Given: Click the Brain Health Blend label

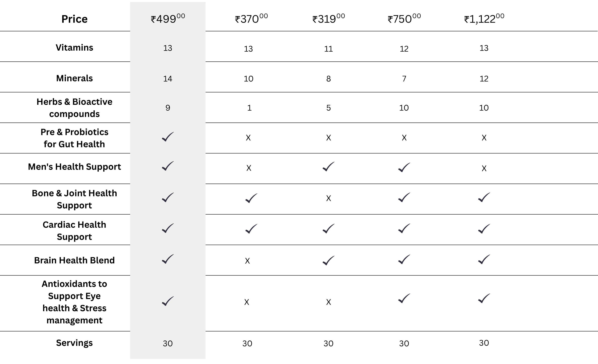Looking at the screenshot, I should click(74, 260).
